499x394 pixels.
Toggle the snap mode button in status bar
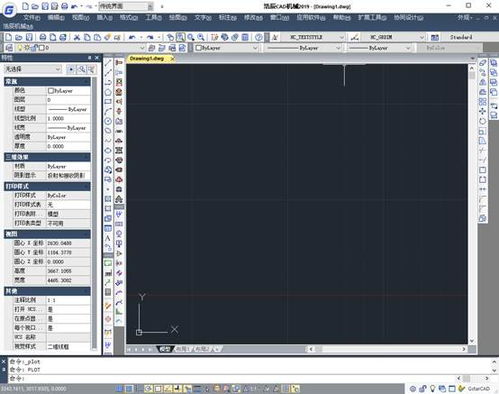click(119, 389)
